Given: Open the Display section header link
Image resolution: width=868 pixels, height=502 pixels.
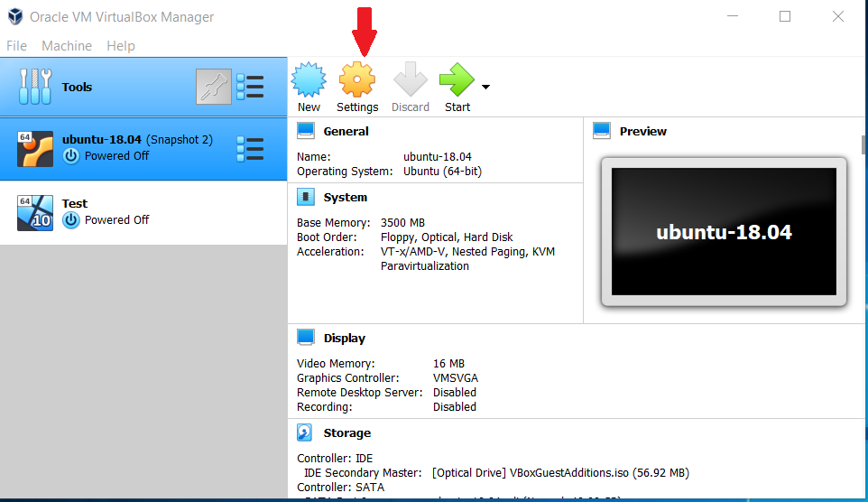Looking at the screenshot, I should (x=345, y=338).
